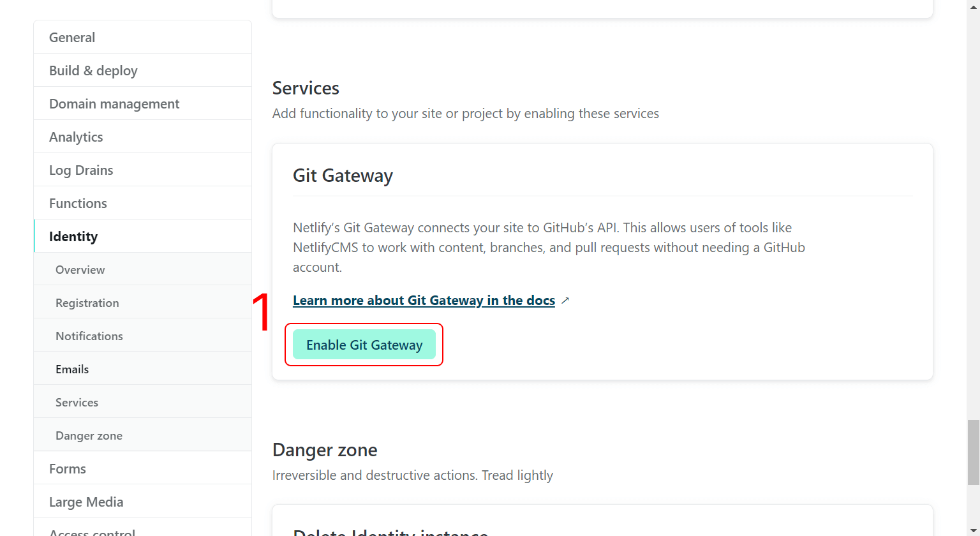Select the Services sidebar subsection
The image size is (980, 536).
(77, 402)
